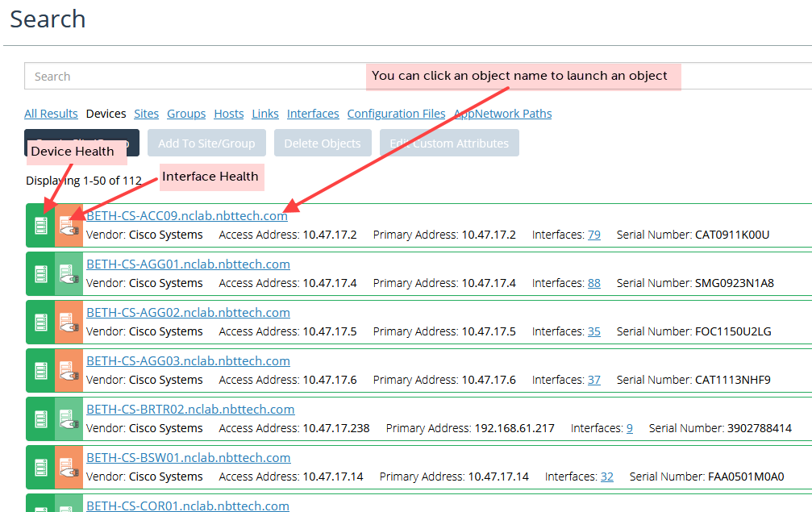Open BETH-CS-BRTR02.nclab.nbttech.com device link
This screenshot has height=512, width=812.
click(x=190, y=410)
